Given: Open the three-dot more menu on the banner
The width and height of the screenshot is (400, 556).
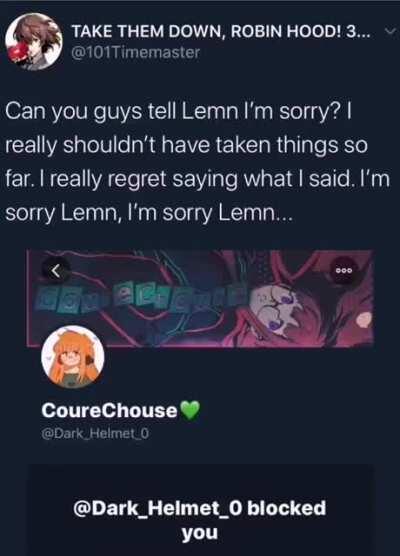Looking at the screenshot, I should [x=344, y=271].
